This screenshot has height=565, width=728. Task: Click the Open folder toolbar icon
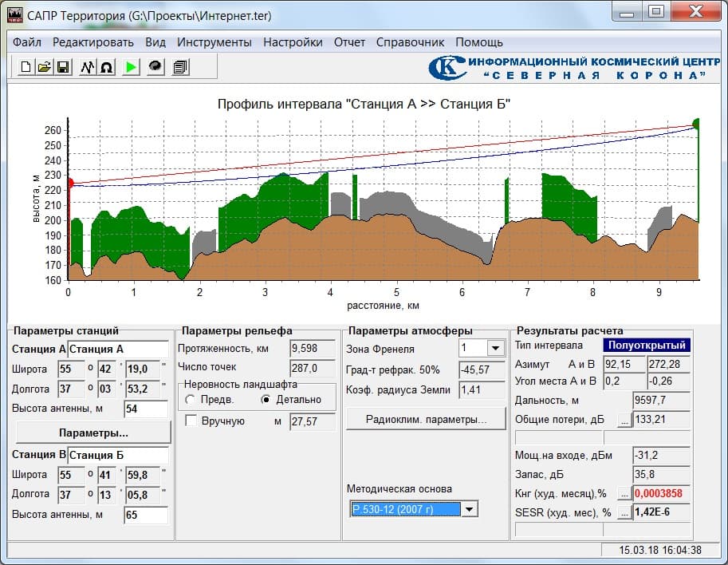pyautogui.click(x=45, y=68)
